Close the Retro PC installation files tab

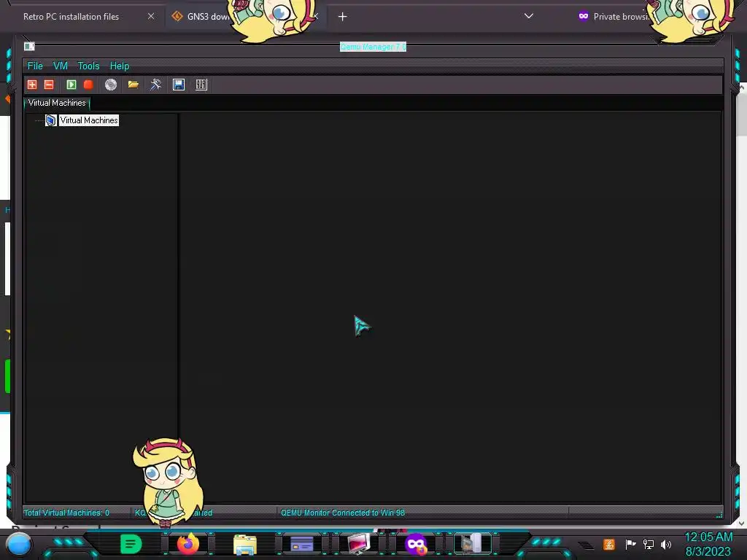tap(151, 16)
